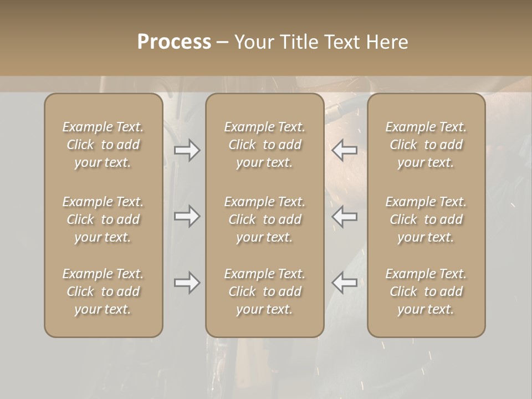
Task: Edit middle example text in left box
Action: click(x=103, y=219)
